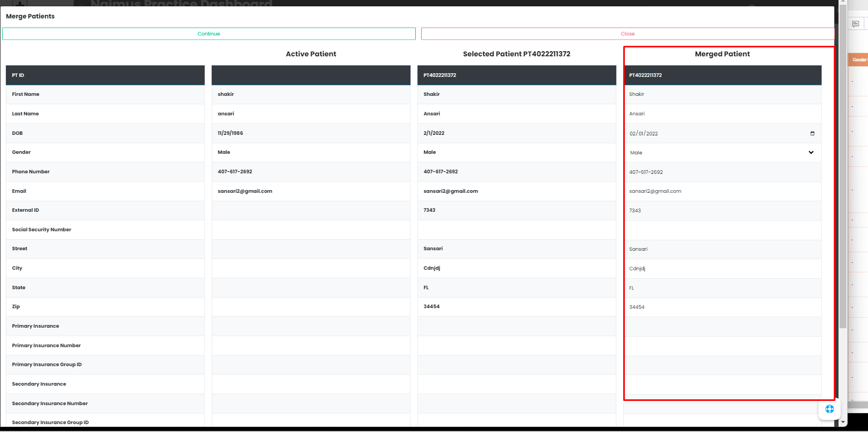Edit the merged patient First Name field

pyautogui.click(x=723, y=94)
